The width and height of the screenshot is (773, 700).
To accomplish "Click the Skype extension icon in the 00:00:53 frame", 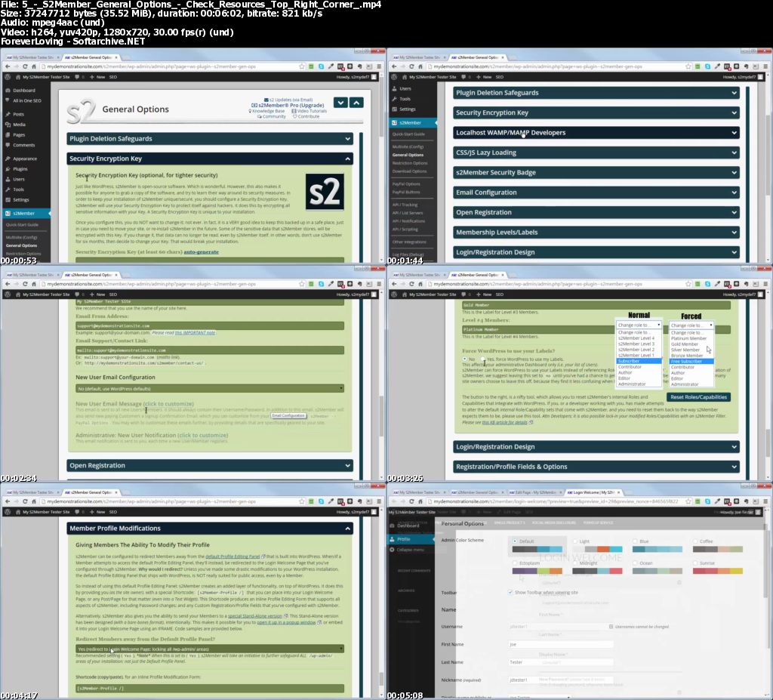I will click(x=321, y=66).
